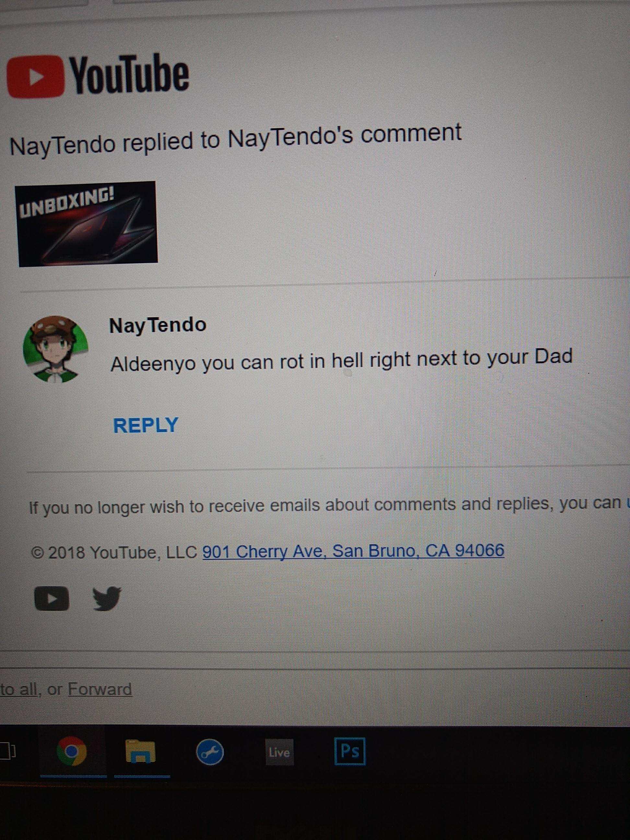Open the 901 Cherry Ave address link

coord(353,551)
